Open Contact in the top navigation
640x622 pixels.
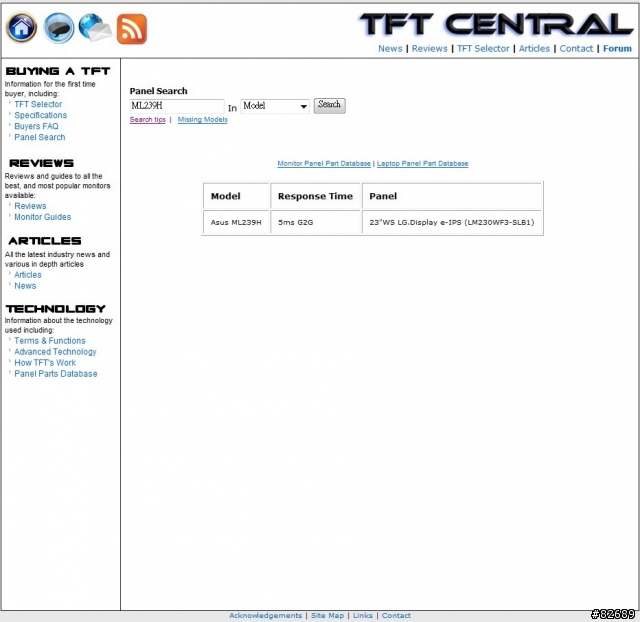tap(576, 49)
